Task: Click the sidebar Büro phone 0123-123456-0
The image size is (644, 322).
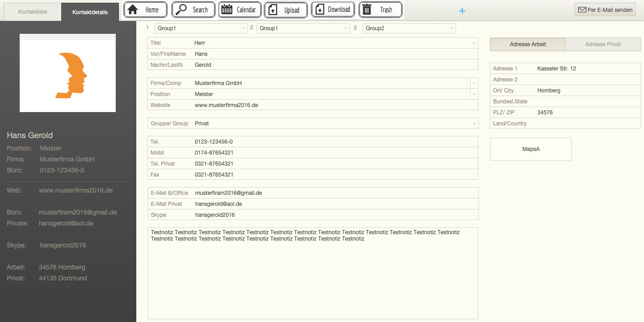Action: click(62, 170)
